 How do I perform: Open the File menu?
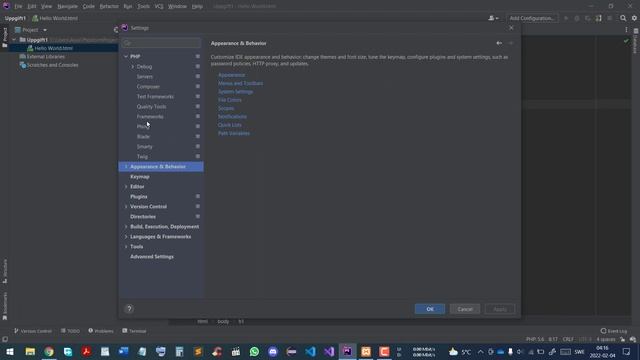tap(18, 6)
